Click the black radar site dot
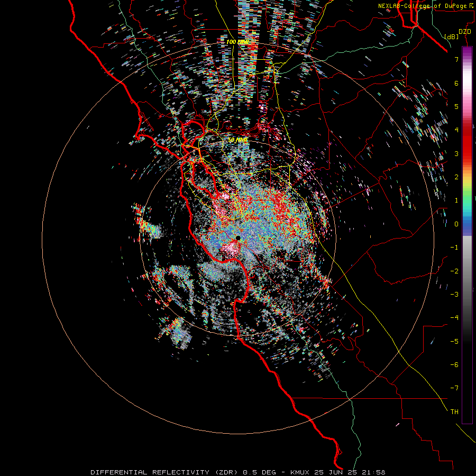This screenshot has width=476, height=476. [x=238, y=238]
